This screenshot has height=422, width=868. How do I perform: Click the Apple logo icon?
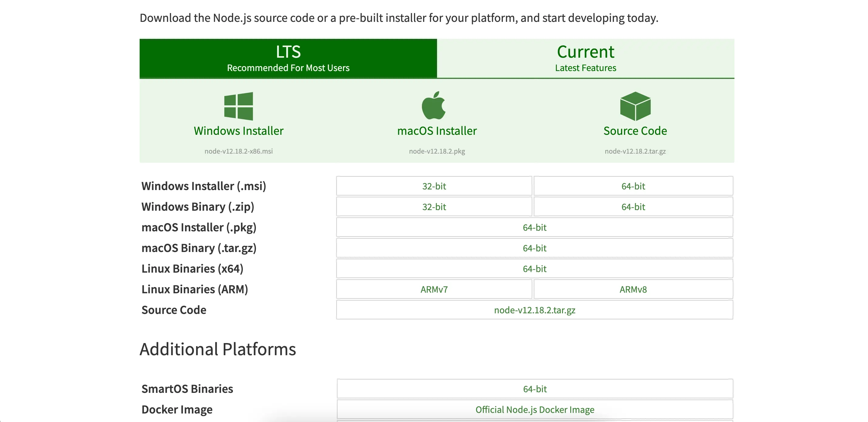click(434, 106)
